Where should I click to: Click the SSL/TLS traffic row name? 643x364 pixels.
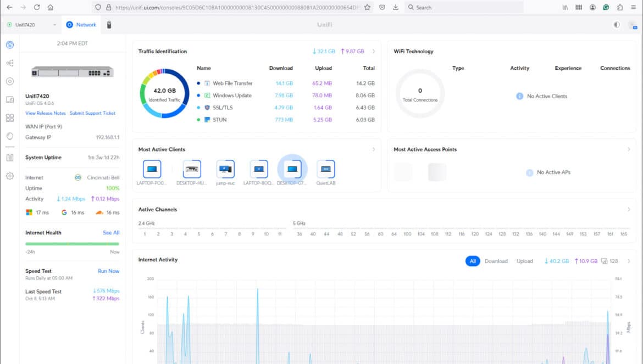(x=223, y=108)
